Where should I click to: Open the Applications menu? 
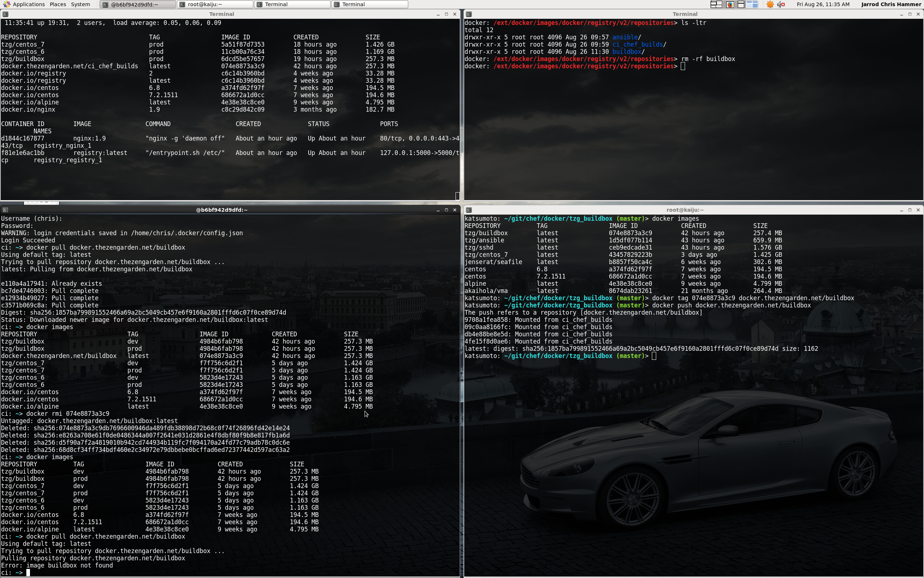[x=29, y=4]
